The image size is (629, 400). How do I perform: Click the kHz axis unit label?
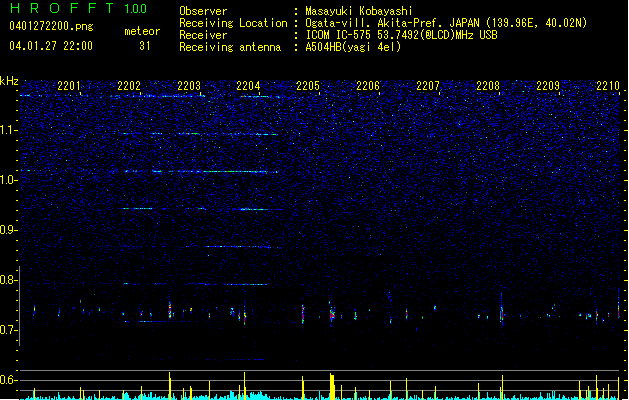click(x=9, y=81)
